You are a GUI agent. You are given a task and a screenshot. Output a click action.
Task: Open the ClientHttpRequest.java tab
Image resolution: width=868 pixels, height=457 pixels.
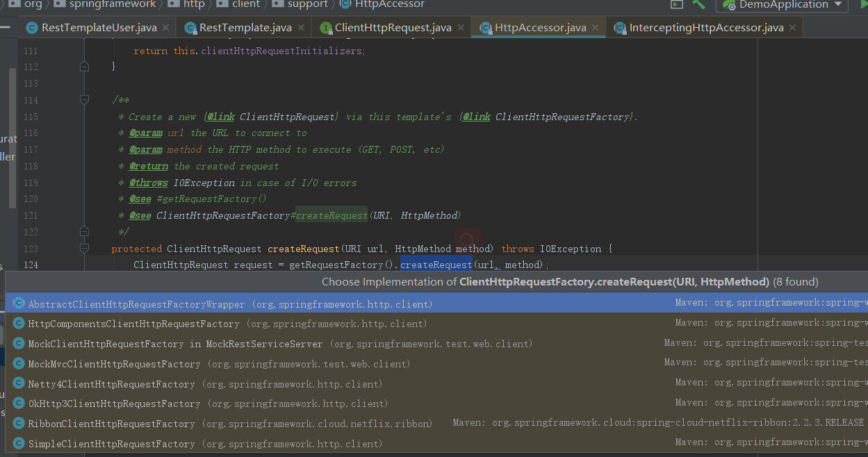(x=393, y=28)
